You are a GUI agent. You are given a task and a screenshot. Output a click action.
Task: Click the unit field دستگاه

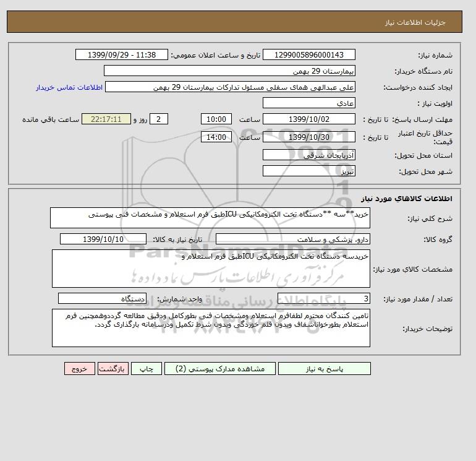click(x=102, y=299)
